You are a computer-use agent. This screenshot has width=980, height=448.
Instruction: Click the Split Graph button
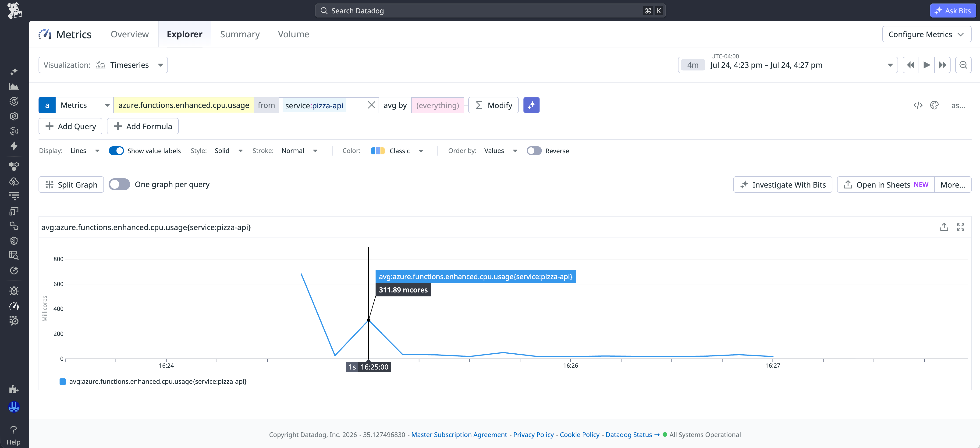(x=71, y=185)
